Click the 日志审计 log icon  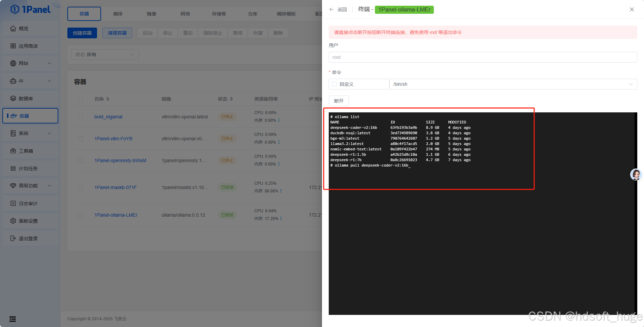[x=13, y=204]
